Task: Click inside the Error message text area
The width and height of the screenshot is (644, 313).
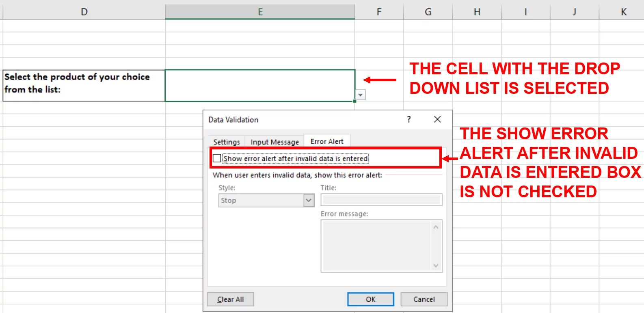Action: point(376,246)
